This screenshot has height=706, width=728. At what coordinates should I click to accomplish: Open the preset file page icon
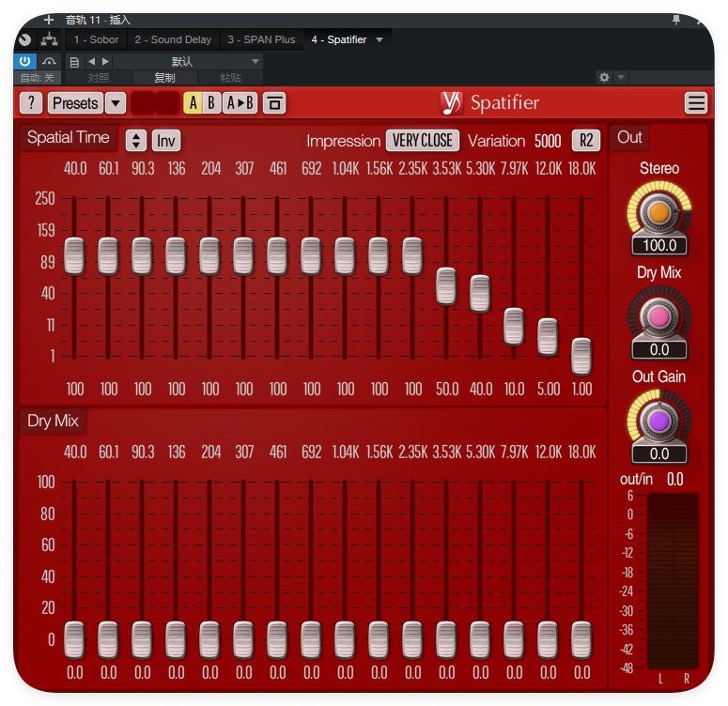pyautogui.click(x=74, y=62)
